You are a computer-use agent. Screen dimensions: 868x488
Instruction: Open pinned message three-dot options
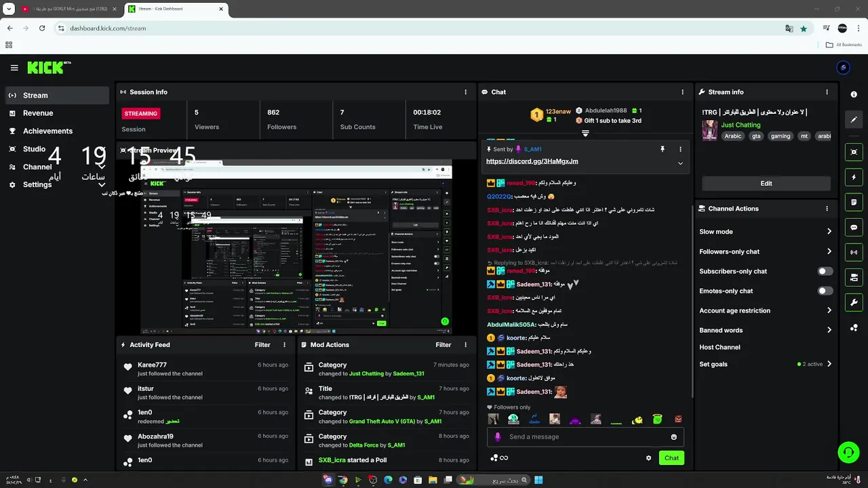click(680, 149)
